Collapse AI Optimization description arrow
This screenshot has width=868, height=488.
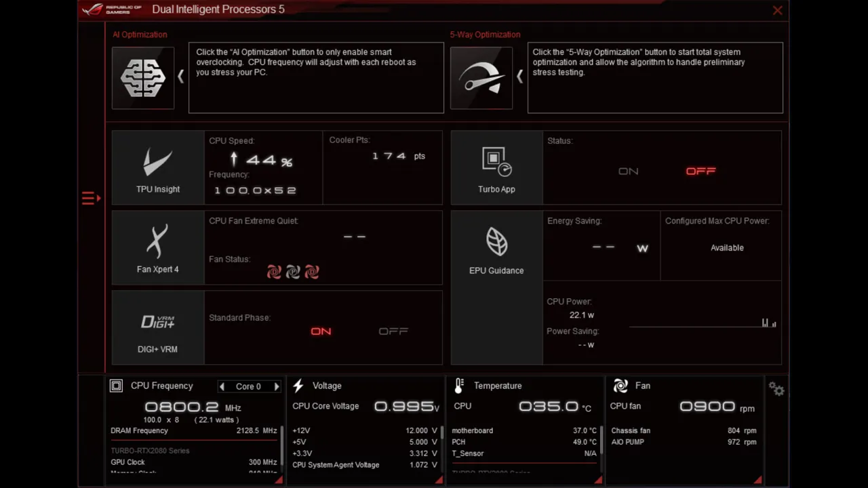tap(180, 77)
